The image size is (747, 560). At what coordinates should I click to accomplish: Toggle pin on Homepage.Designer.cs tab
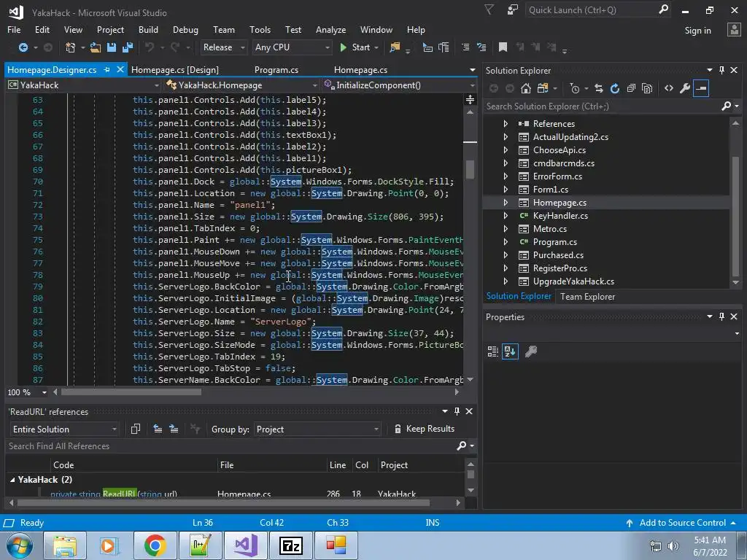pyautogui.click(x=107, y=69)
